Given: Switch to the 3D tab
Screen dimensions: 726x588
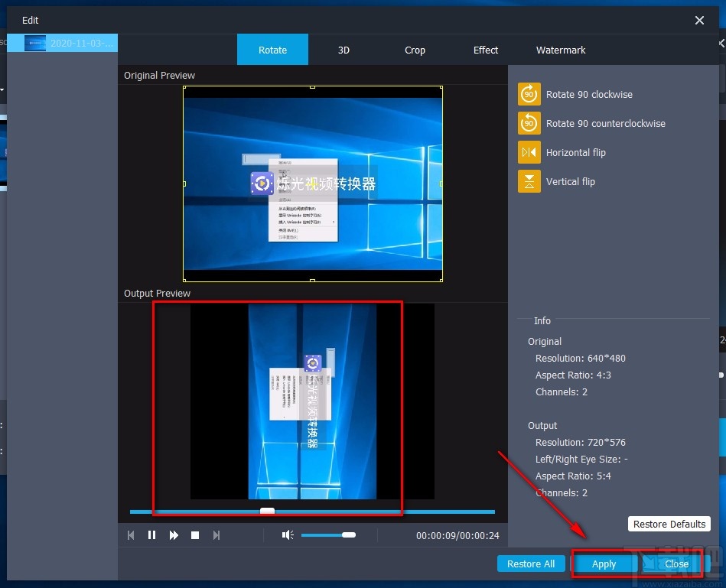Looking at the screenshot, I should point(343,50).
